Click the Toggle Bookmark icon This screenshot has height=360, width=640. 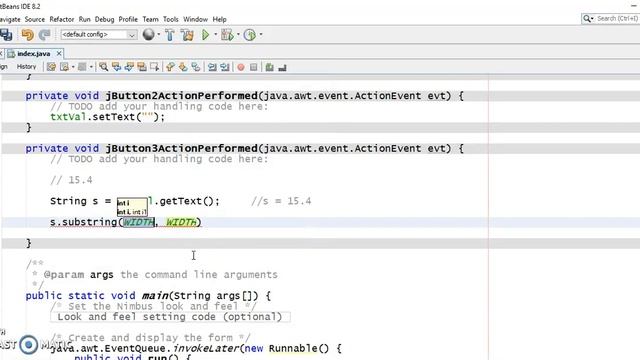click(196, 67)
